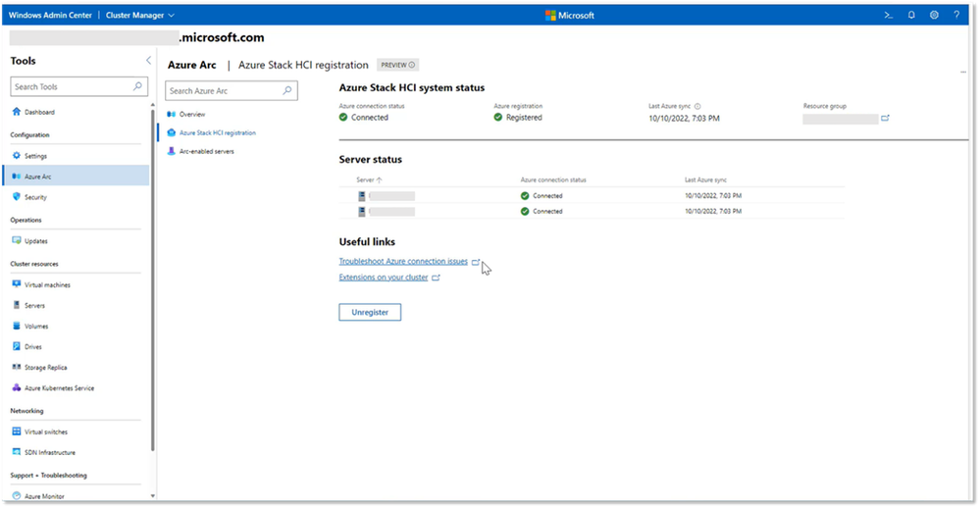Click the Tools list scrollbar

click(152, 280)
